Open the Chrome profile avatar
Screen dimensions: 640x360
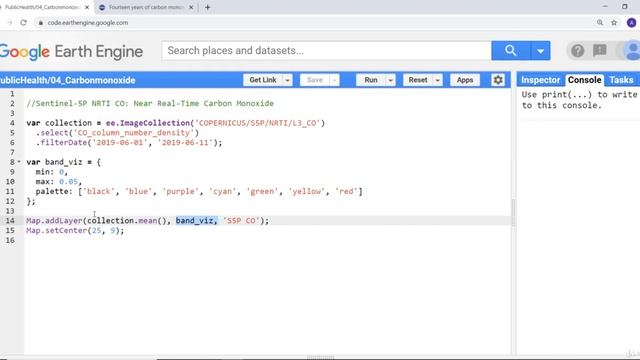631,23
